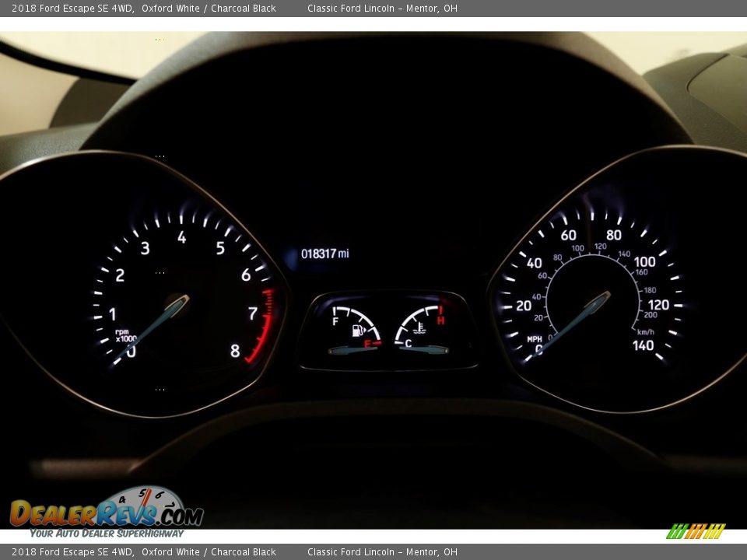Click the MPH label on the speedometer
This screenshot has width=747, height=560.
coord(535,339)
